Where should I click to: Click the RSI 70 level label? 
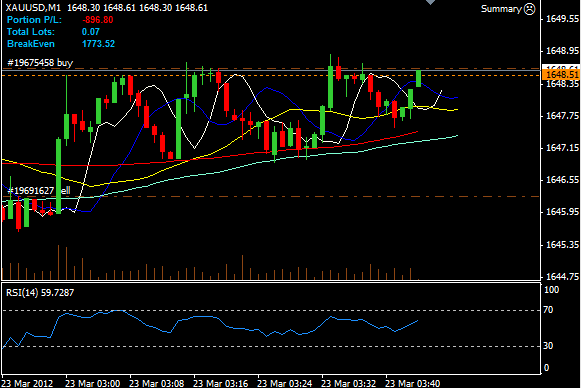point(548,310)
